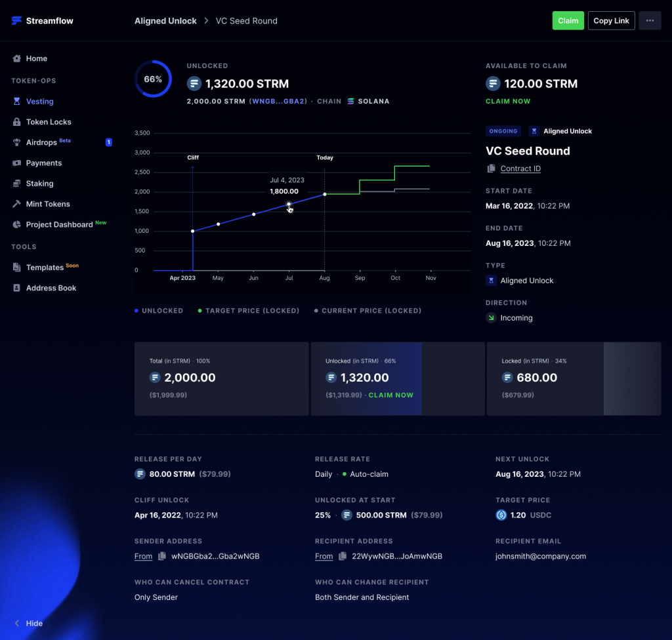Click the Payments cash icon
Screen dimensions: 672x640
[x=16, y=163]
